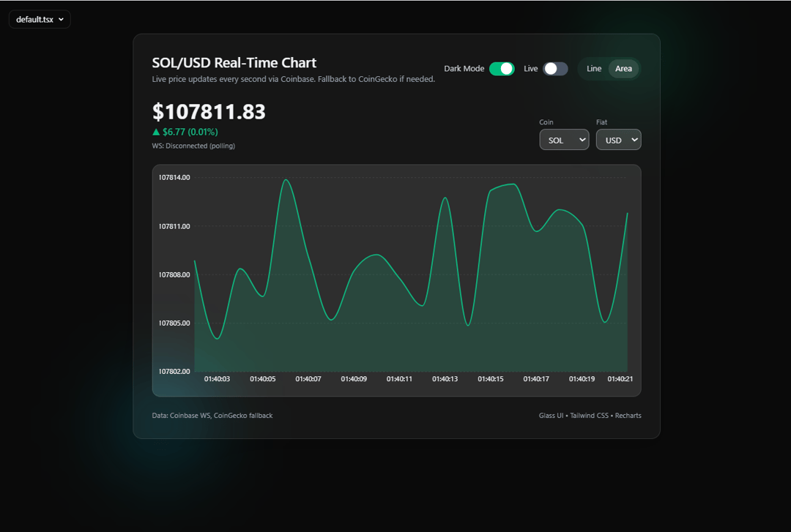Click the $6.77 (0.01%) change text
The width and height of the screenshot is (791, 532).
pyautogui.click(x=190, y=132)
